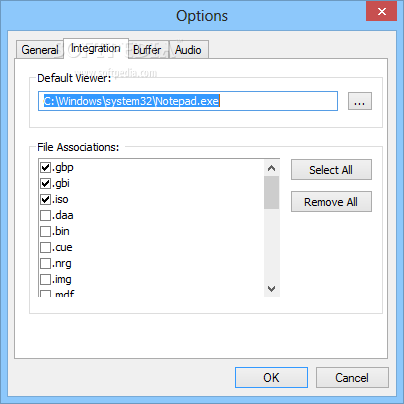Viewport: 404px width, 404px height.
Task: Confirm options with the OK button
Action: (271, 378)
